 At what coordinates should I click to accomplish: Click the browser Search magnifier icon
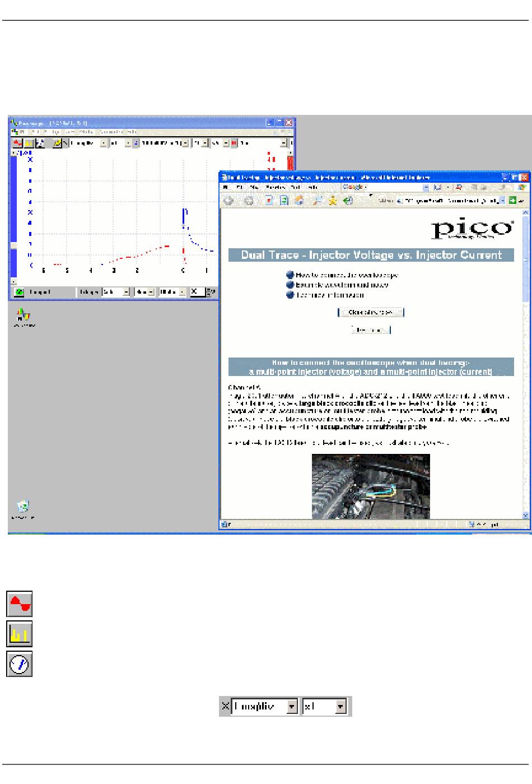coord(317,201)
